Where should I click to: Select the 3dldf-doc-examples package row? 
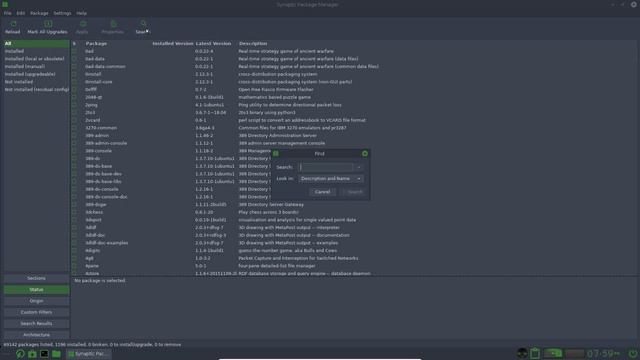(354, 243)
